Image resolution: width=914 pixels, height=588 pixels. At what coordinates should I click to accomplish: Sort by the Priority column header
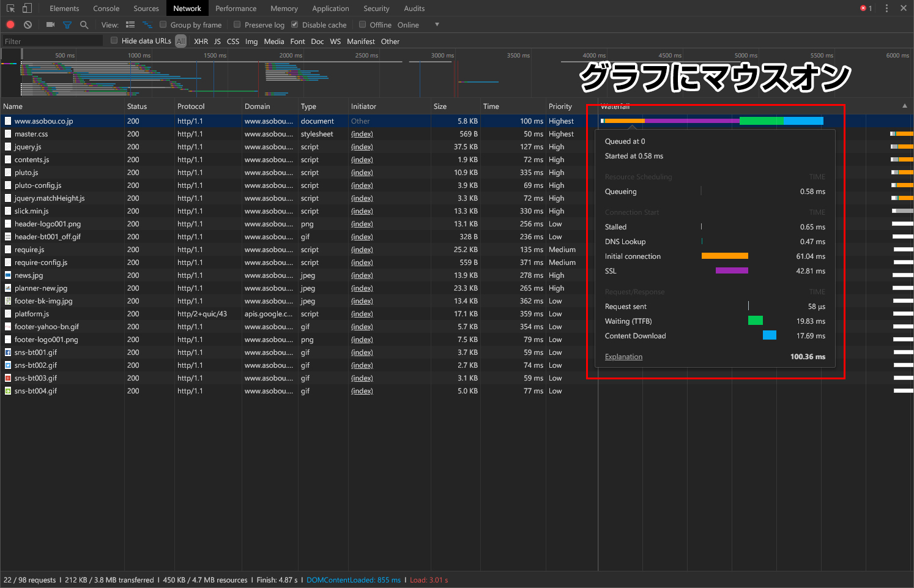click(x=571, y=106)
